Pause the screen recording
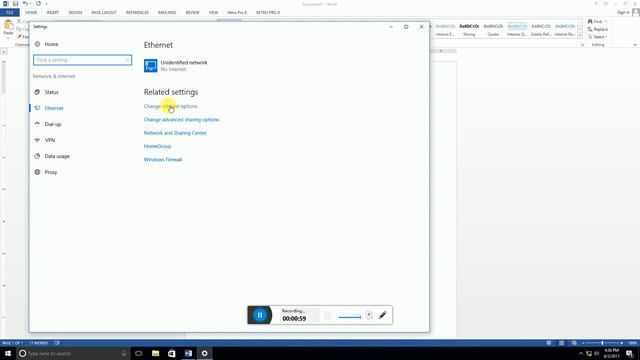640x360 pixels. [x=260, y=315]
